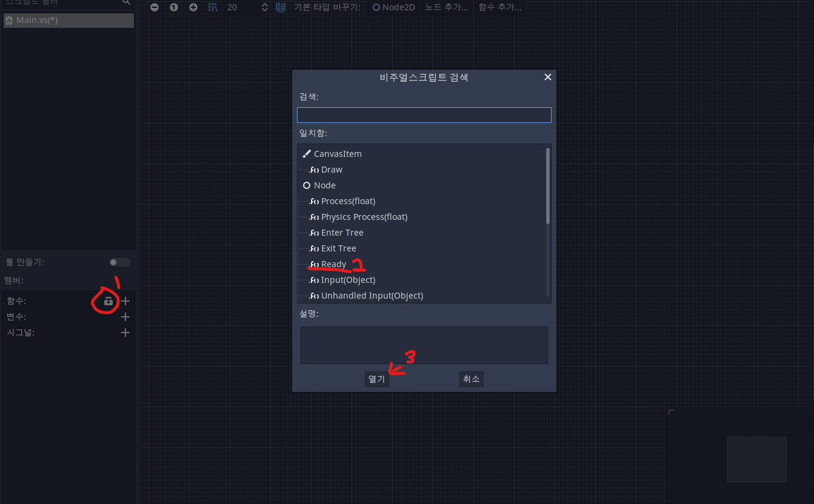Select Main.vs(*) in the script list
814x504 pixels.
68,21
